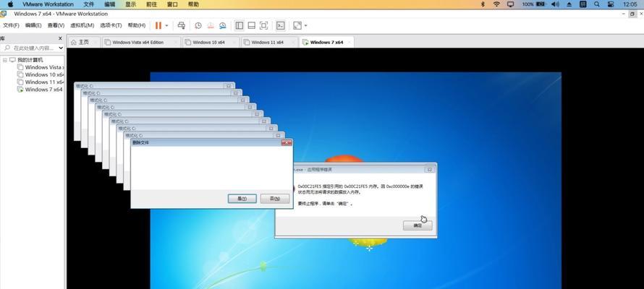Switch to the 主页 tab
This screenshot has height=289, width=644.
[84, 42]
